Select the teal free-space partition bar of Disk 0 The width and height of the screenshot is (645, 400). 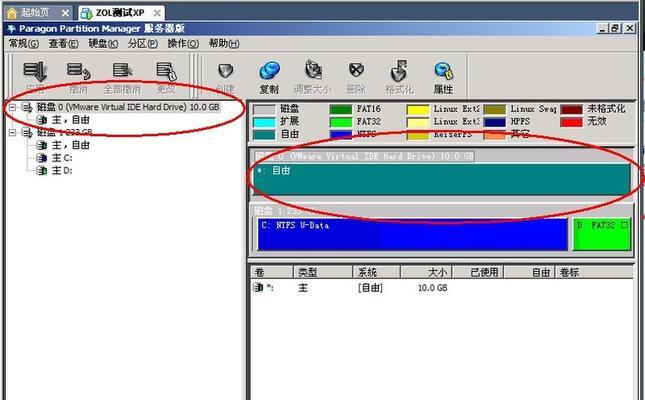[x=442, y=179]
